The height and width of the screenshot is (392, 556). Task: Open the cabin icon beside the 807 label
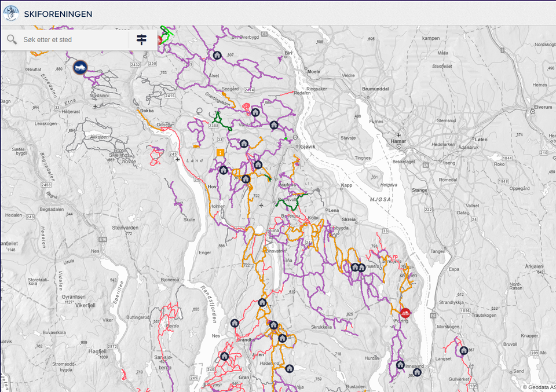(217, 55)
